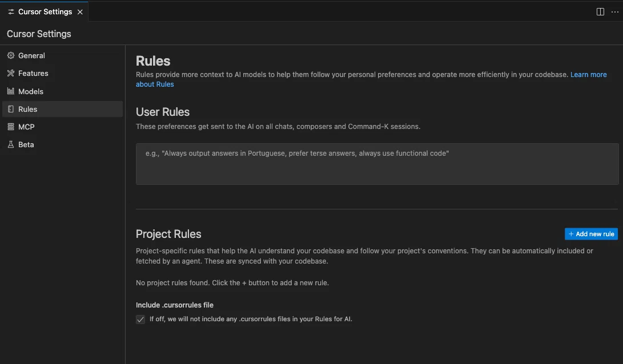Open the Features settings section
This screenshot has height=364, width=623.
point(62,73)
